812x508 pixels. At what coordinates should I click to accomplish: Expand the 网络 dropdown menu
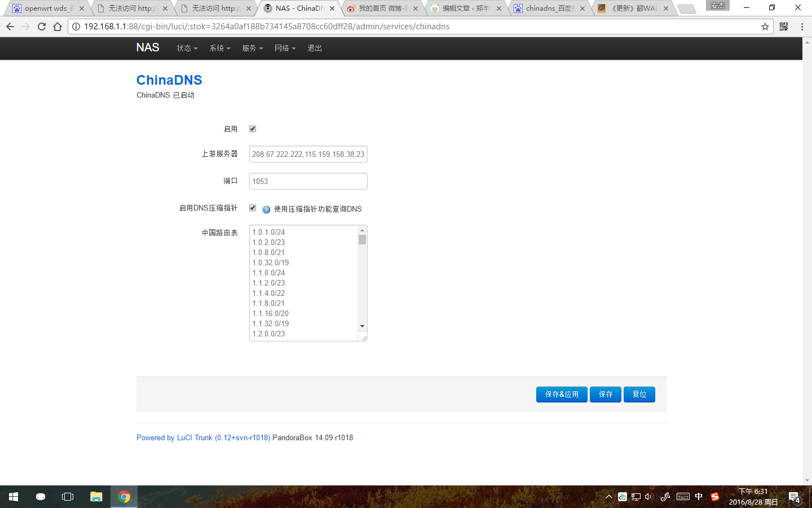tap(285, 49)
